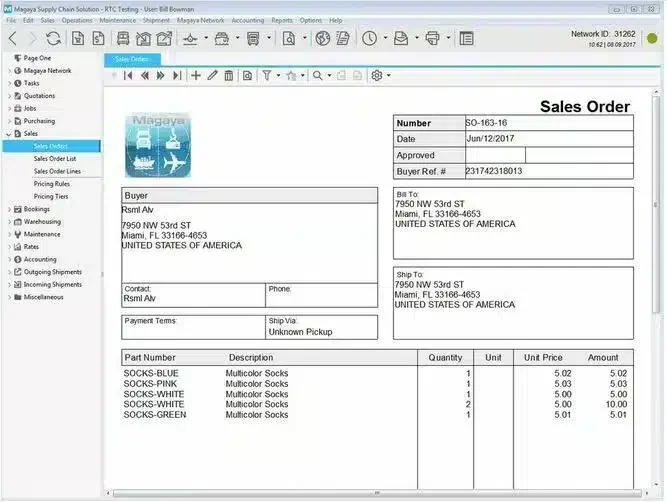Open Sales Order List in sidebar
667x502 pixels.
click(x=55, y=159)
